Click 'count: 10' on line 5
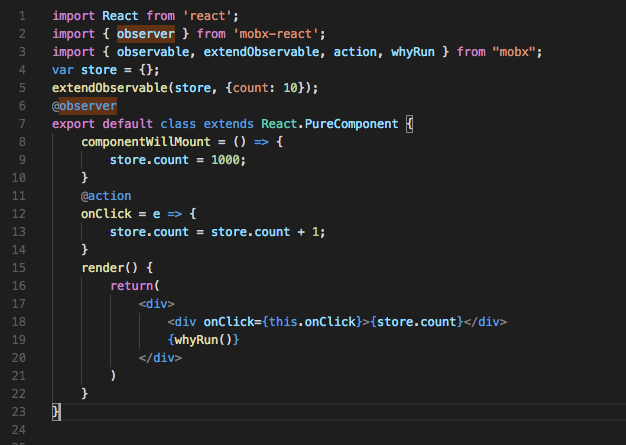This screenshot has height=445, width=626. coord(265,88)
